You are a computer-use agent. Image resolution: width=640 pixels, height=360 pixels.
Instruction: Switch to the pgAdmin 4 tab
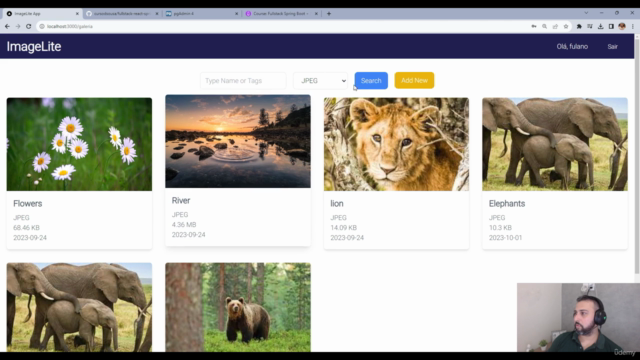[201, 13]
